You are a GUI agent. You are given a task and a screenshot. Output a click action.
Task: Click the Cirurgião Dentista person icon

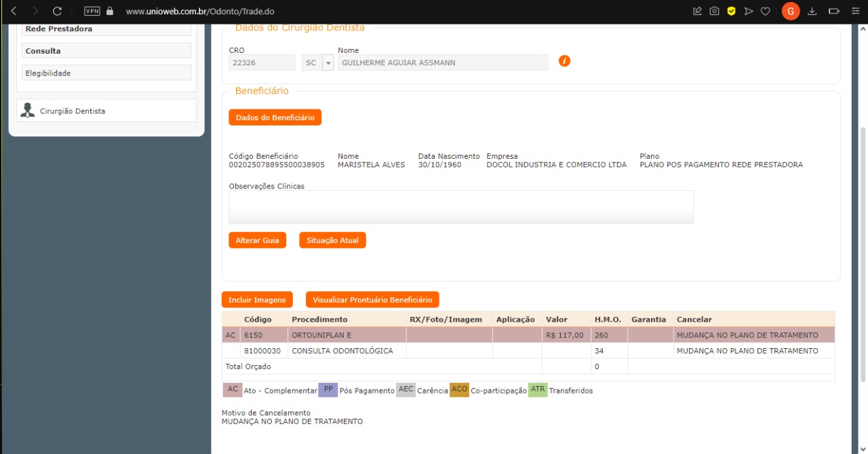click(28, 111)
